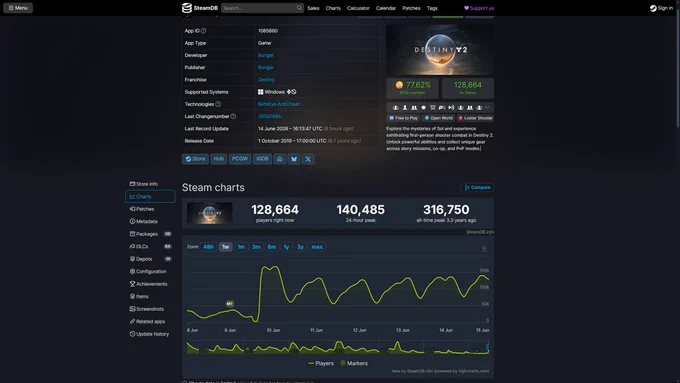Click the Looter Shooter tag
Viewport: 680px width, 383px height.
[x=475, y=118]
